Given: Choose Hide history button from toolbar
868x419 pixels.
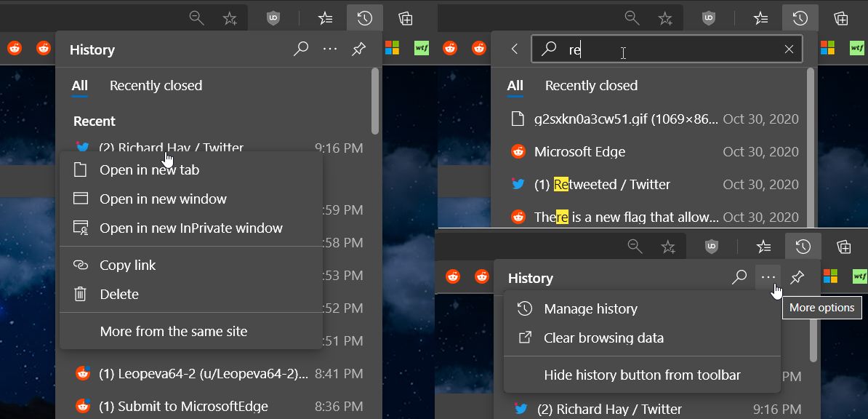Looking at the screenshot, I should pos(642,375).
